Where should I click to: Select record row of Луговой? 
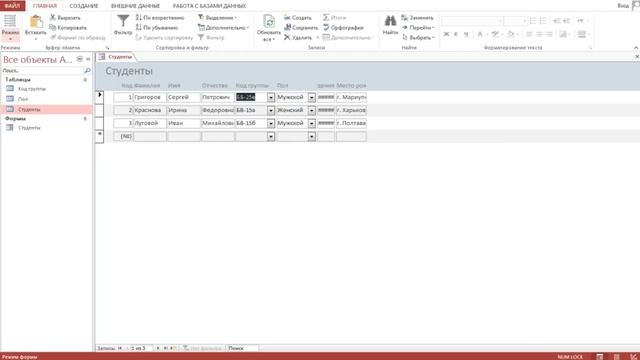(x=100, y=123)
